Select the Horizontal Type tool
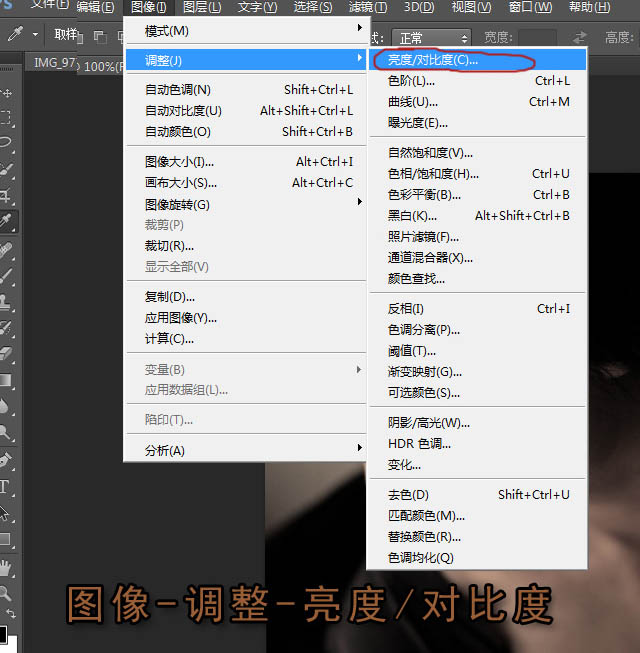 (x=5, y=486)
